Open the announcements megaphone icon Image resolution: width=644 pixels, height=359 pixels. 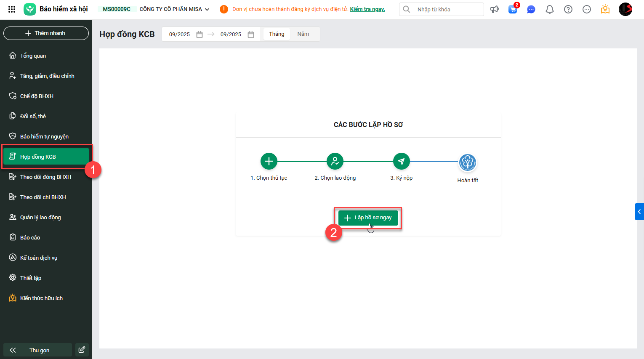495,9
